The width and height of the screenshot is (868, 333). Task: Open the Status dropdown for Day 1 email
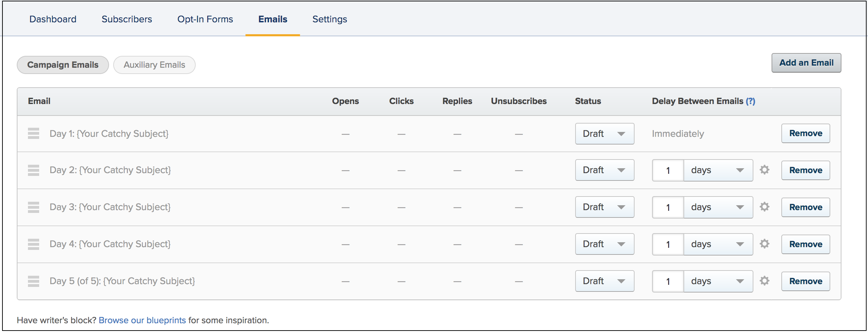click(605, 134)
